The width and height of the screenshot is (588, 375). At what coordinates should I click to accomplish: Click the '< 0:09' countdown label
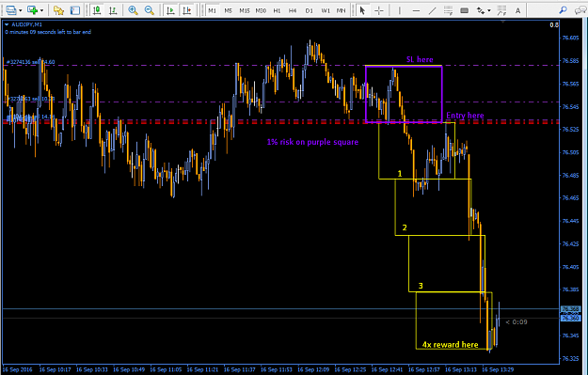(516, 321)
